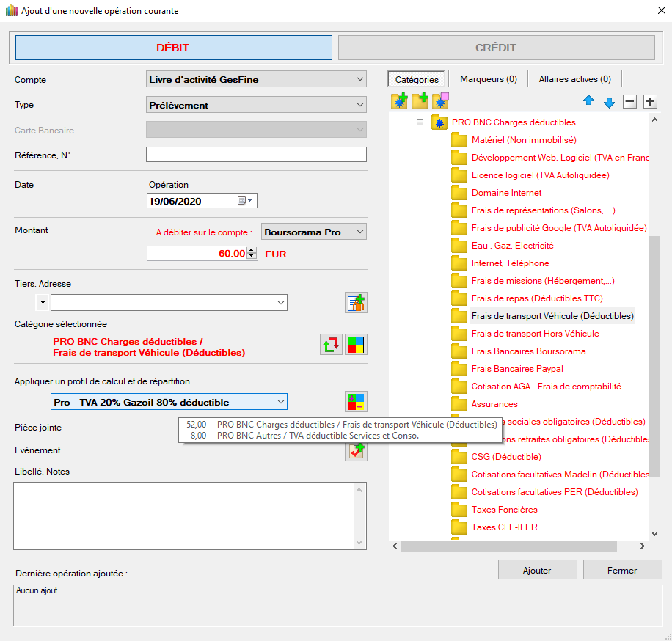672x641 pixels.
Task: Click the edit category icon with pink square
Action: [440, 101]
